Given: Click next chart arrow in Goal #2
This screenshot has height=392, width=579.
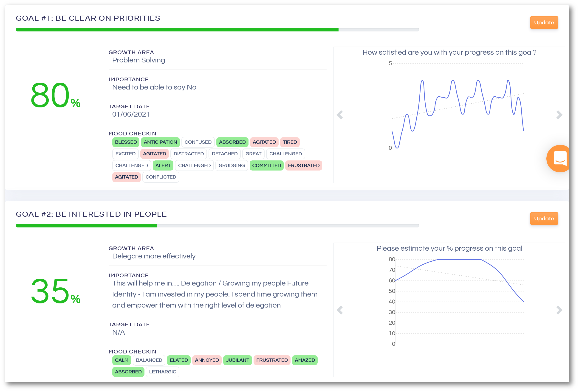Looking at the screenshot, I should (x=559, y=310).
